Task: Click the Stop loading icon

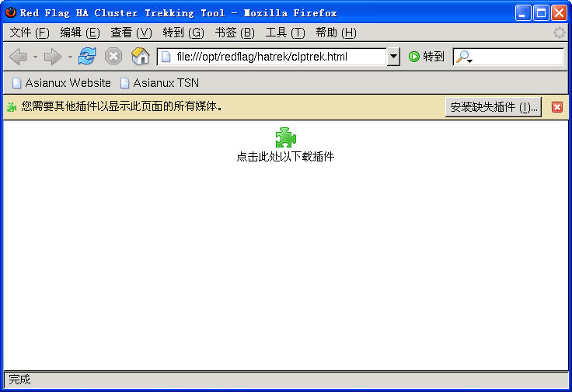Action: [113, 57]
